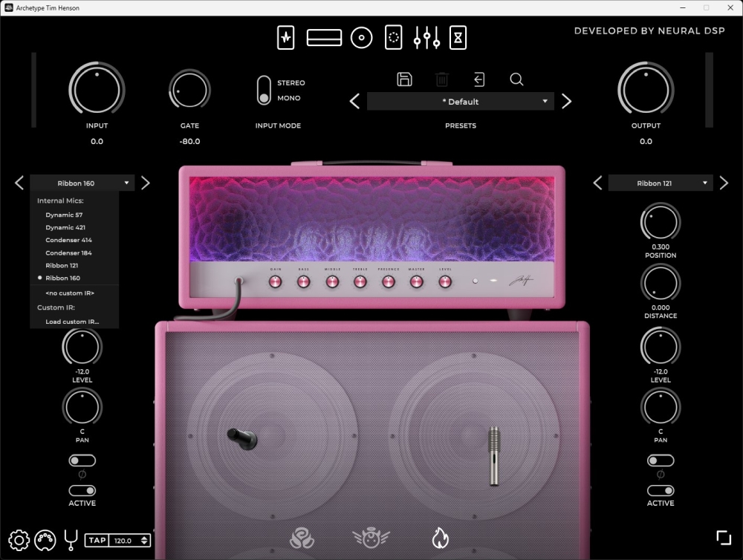Toggle right mic phase invert switch
This screenshot has width=743, height=560.
pyautogui.click(x=661, y=460)
